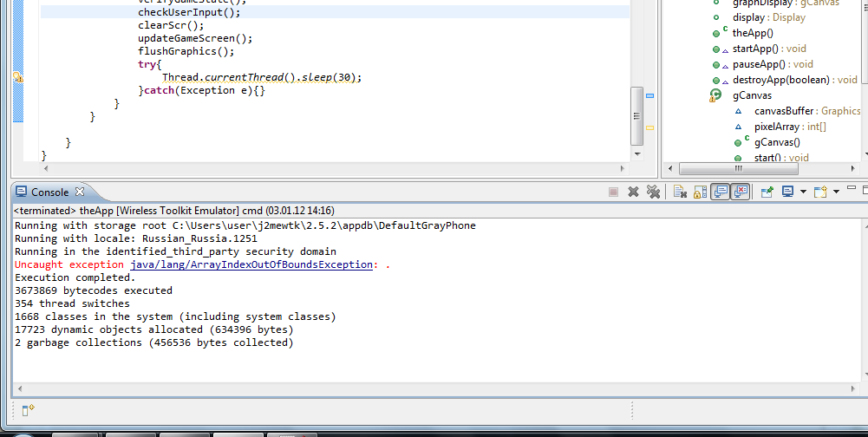Remove the terminated launch from Console
The width and height of the screenshot is (868, 437).
point(634,192)
